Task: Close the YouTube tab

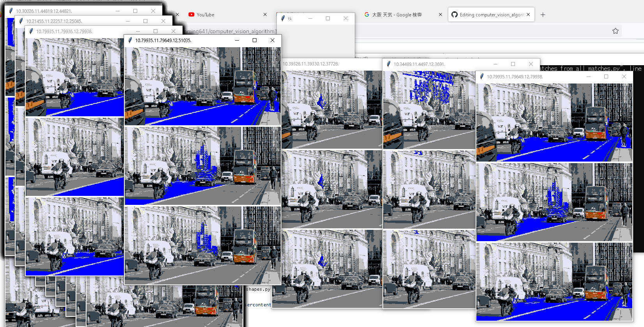Action: click(265, 14)
